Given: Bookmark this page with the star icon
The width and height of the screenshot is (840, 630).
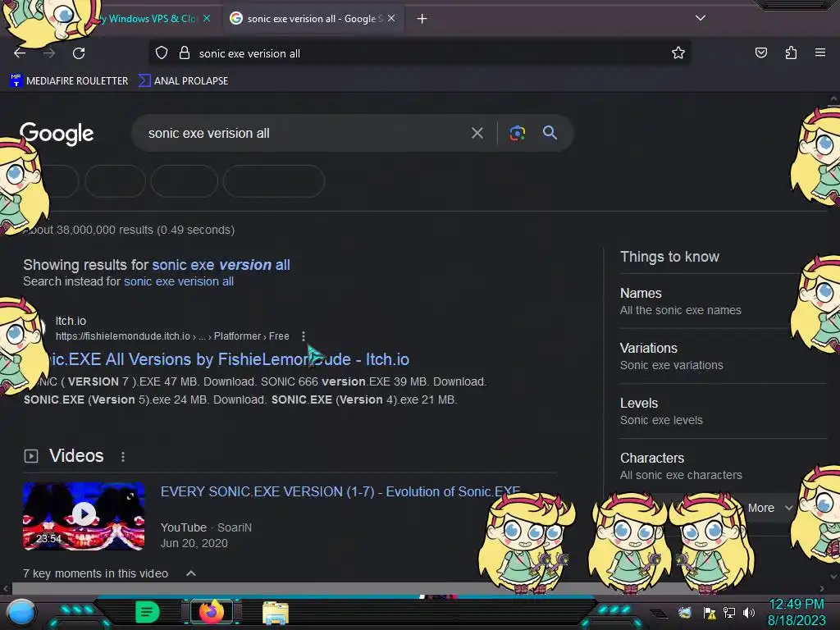Looking at the screenshot, I should pos(678,52).
